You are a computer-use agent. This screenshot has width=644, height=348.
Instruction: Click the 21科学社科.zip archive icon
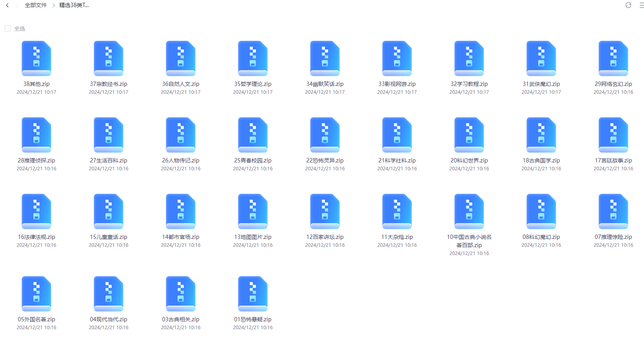tap(397, 135)
